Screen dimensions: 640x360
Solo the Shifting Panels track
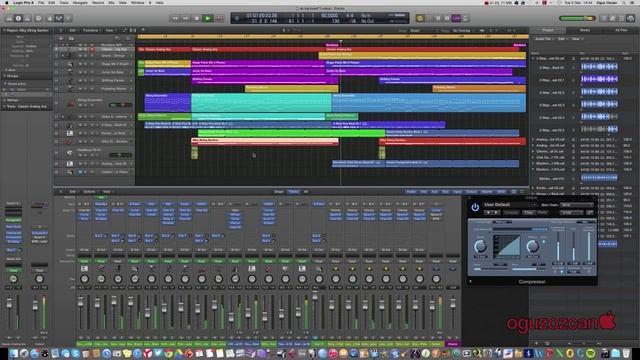(86, 80)
